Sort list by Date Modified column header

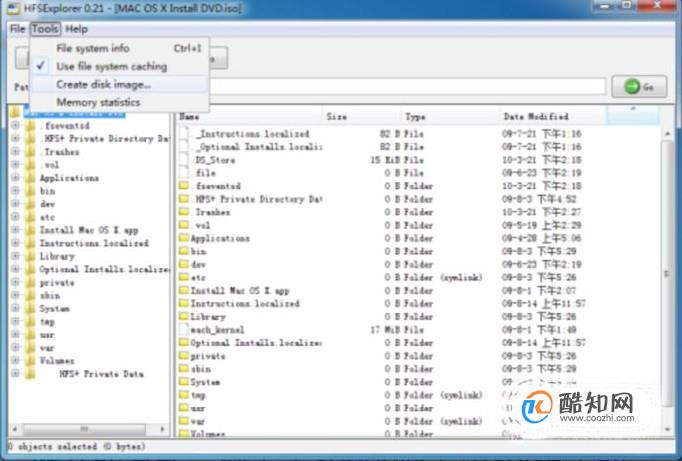point(553,117)
